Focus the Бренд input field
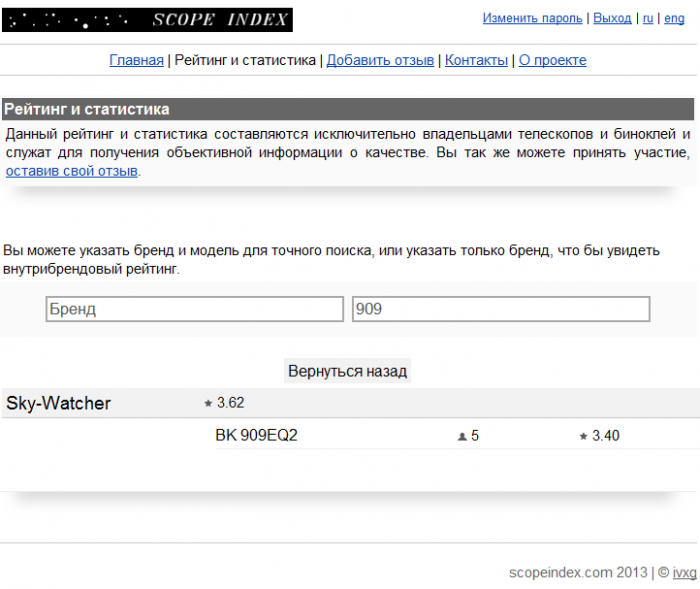This screenshot has height=589, width=700. (195, 309)
